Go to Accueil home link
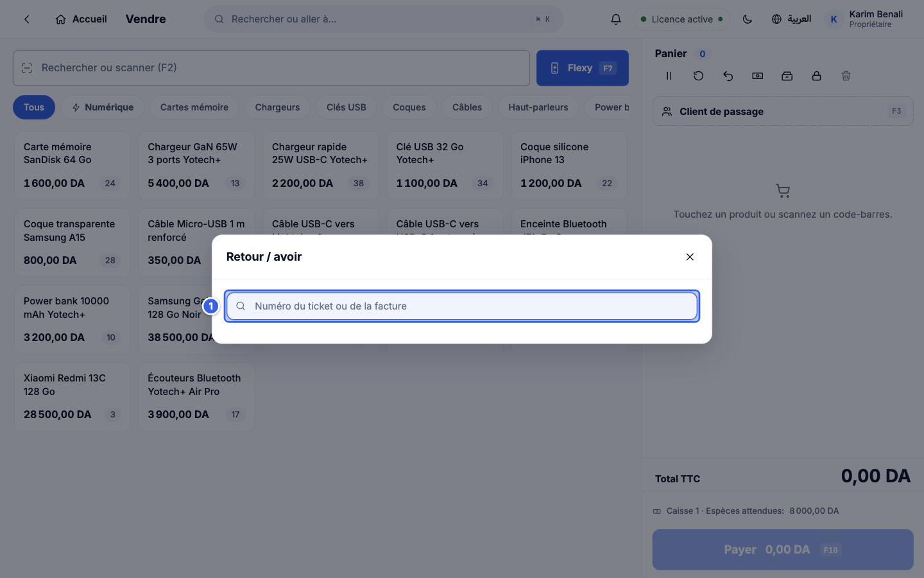The height and width of the screenshot is (578, 924). coord(81,19)
